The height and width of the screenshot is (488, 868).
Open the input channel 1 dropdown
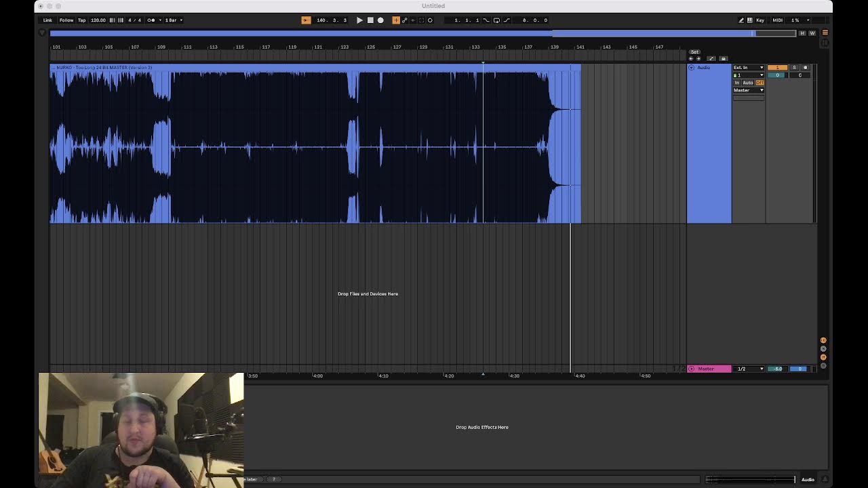click(x=749, y=75)
